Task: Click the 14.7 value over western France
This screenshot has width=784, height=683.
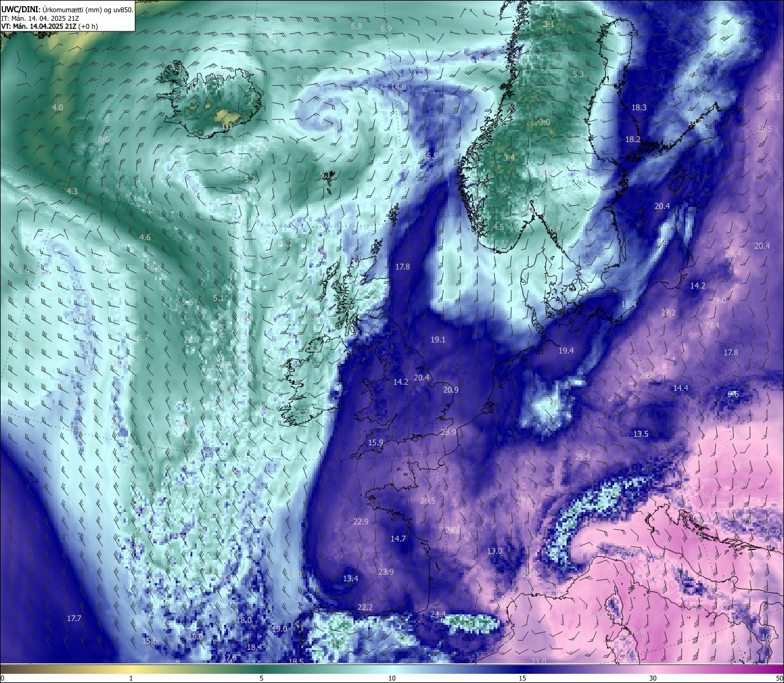Action: click(x=398, y=538)
